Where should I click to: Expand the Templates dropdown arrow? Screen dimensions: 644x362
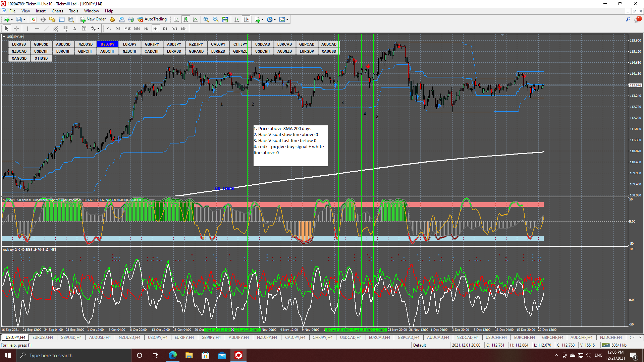click(287, 19)
